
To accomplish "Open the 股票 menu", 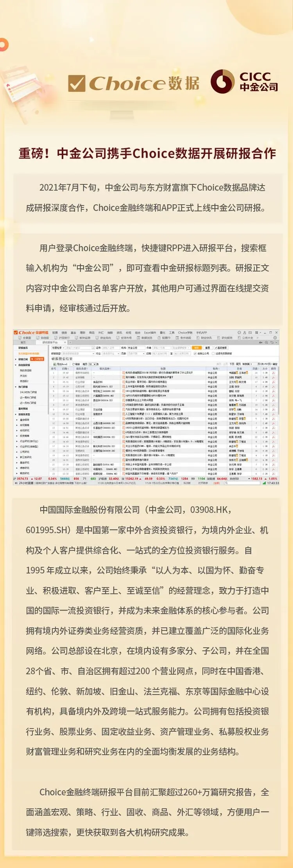I will pos(55,332).
